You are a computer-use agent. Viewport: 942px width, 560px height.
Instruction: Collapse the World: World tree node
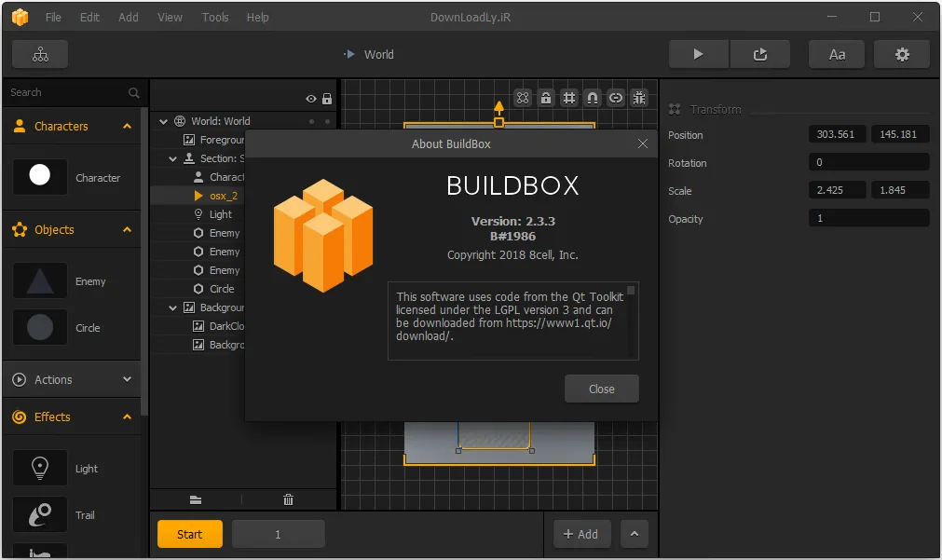(x=163, y=121)
